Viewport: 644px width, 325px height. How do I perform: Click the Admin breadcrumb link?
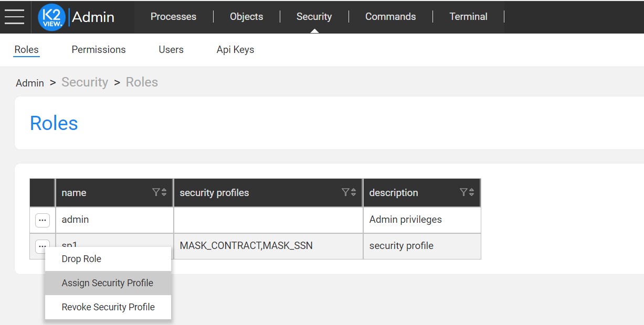(30, 83)
